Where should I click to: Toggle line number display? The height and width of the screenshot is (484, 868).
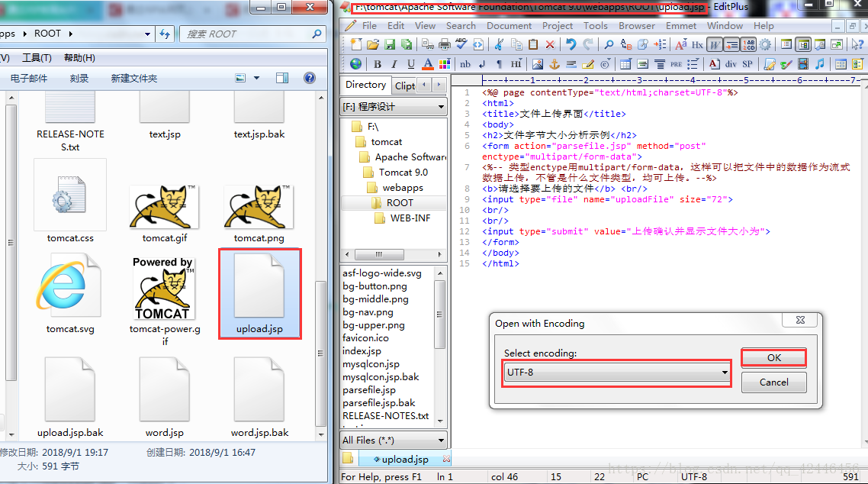coord(748,44)
